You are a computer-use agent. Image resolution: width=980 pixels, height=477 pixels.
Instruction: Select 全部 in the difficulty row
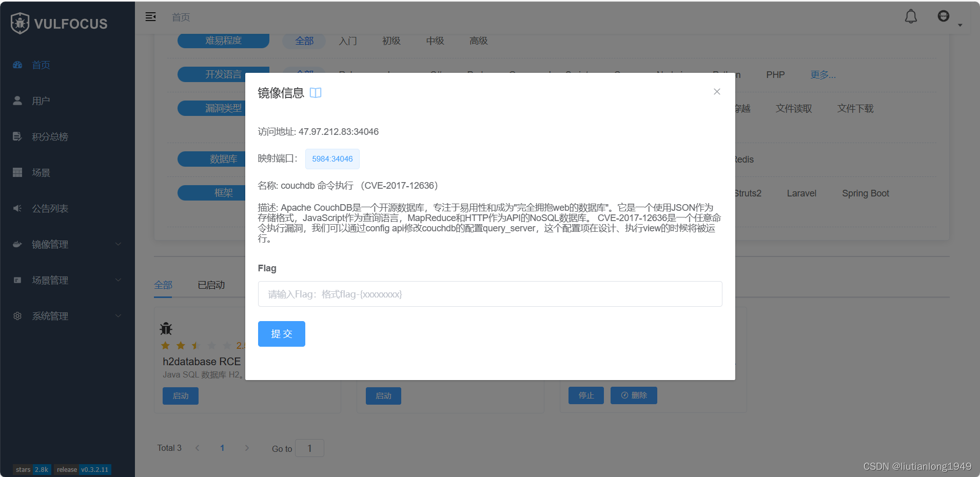(x=304, y=41)
